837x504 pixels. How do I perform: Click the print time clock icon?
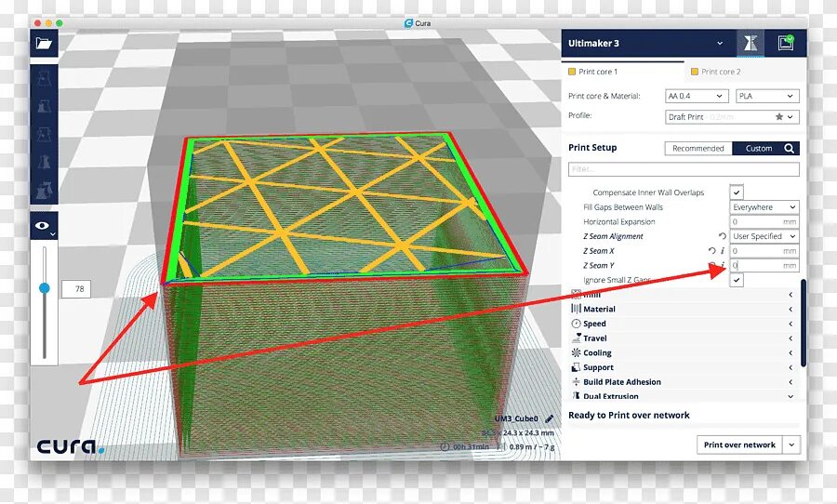coord(445,446)
